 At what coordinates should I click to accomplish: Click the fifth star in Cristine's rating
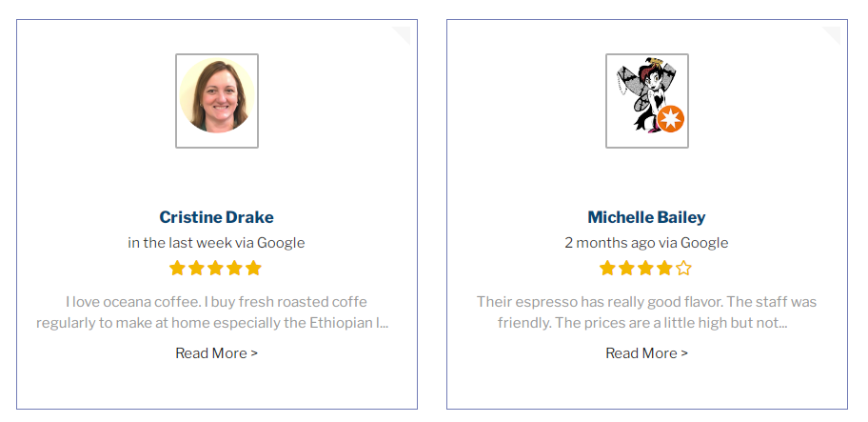pos(253,268)
